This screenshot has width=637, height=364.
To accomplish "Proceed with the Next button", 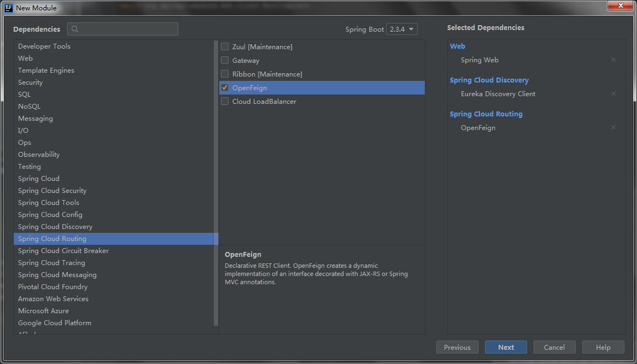I will 506,348.
